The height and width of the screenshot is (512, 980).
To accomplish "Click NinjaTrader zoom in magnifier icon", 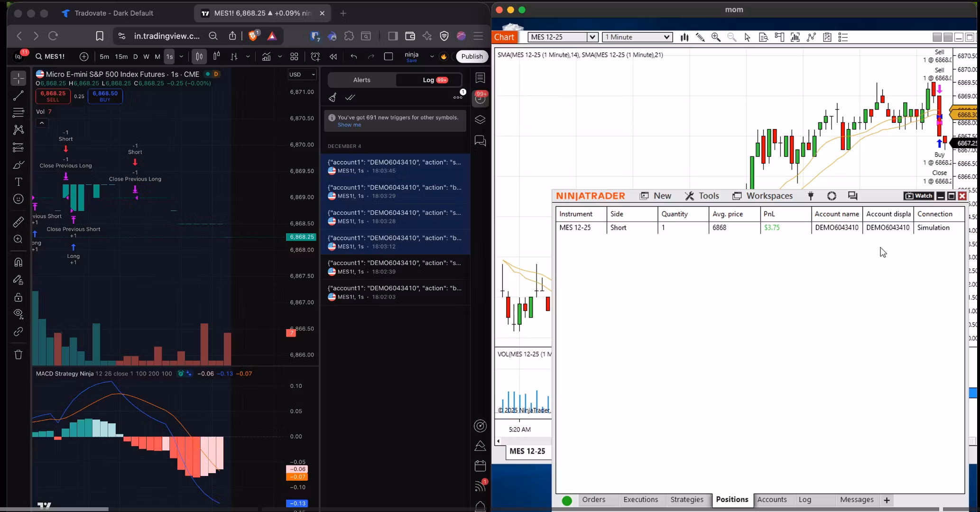I will [x=716, y=37].
